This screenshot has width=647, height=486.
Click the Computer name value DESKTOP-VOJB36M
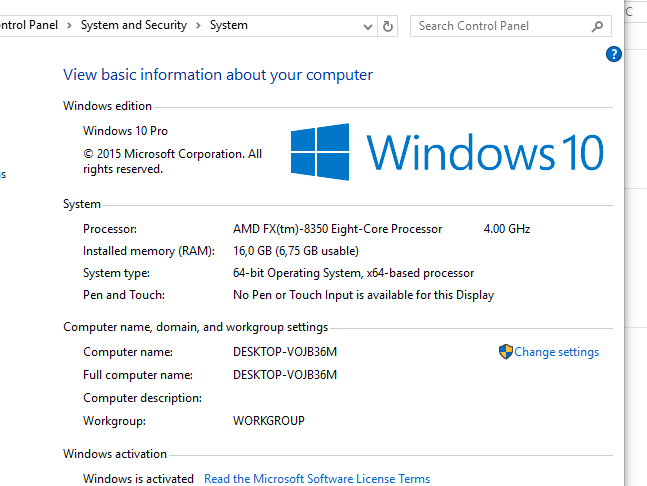click(285, 352)
